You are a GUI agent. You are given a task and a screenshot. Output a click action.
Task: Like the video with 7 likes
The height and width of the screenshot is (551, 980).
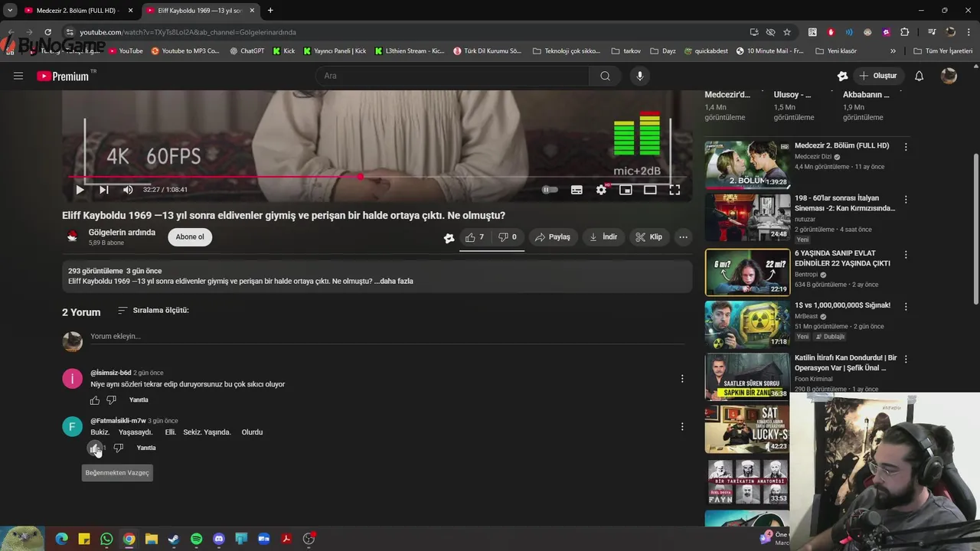coord(475,237)
